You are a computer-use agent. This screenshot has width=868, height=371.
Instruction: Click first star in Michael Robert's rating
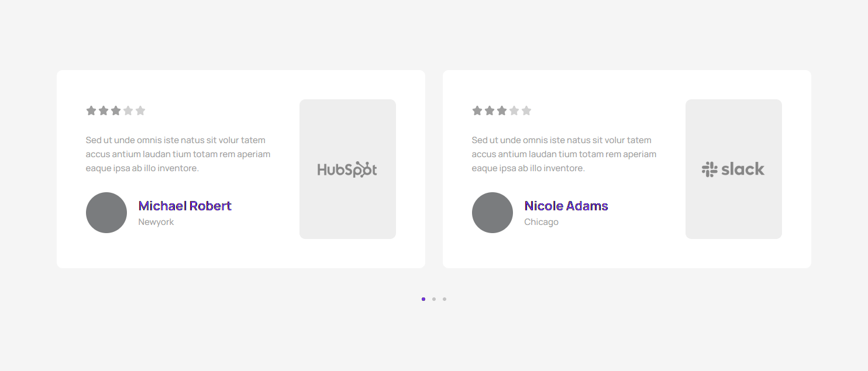91,110
